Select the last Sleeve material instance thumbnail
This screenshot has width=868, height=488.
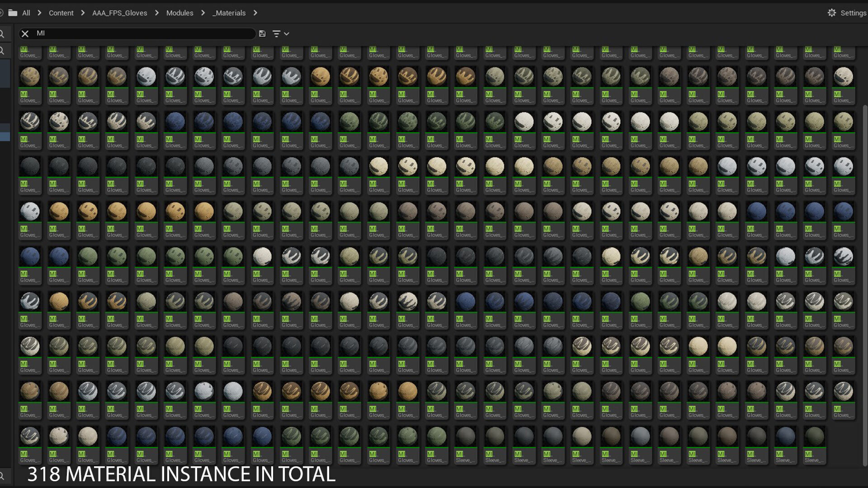pyautogui.click(x=814, y=437)
